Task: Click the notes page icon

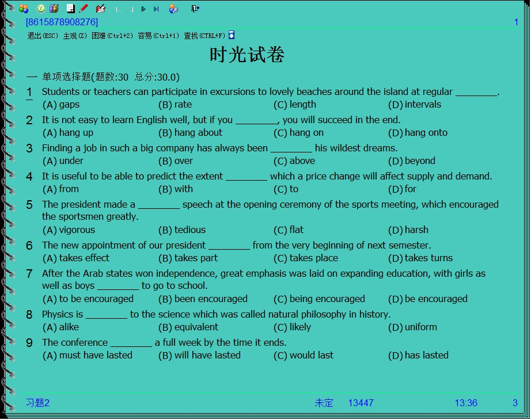Action: pyautogui.click(x=70, y=9)
